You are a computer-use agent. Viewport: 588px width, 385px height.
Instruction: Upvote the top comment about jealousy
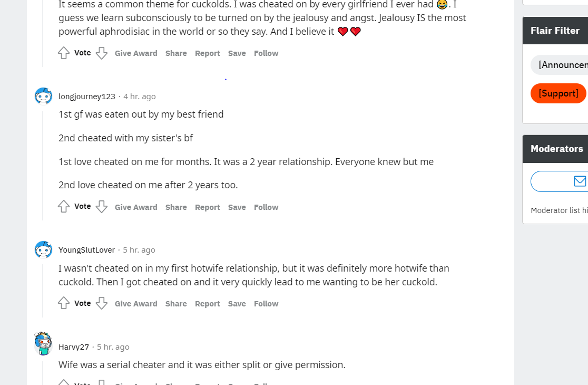click(x=64, y=53)
